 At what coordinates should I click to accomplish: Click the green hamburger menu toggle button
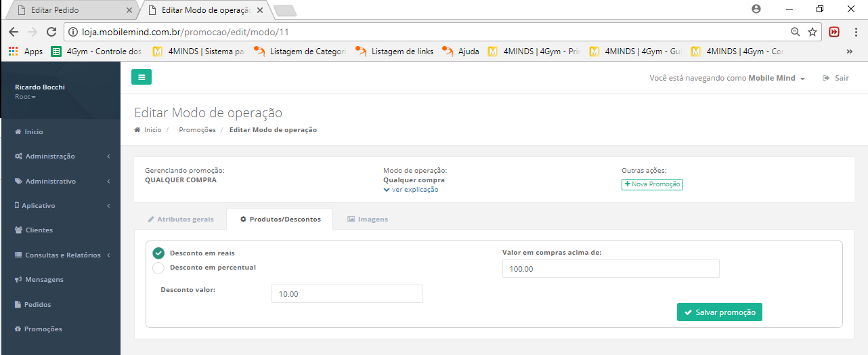142,77
